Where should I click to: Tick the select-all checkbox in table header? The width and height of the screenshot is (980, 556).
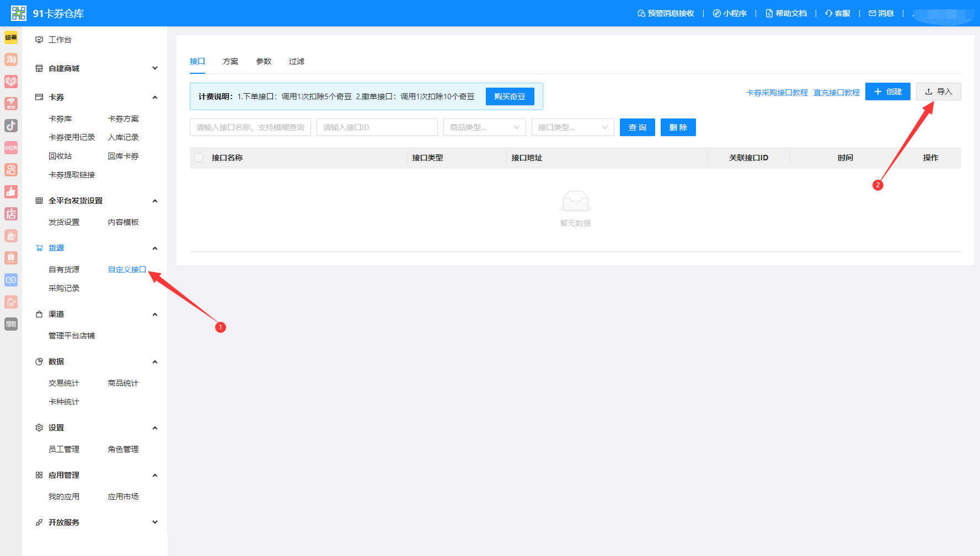(199, 158)
